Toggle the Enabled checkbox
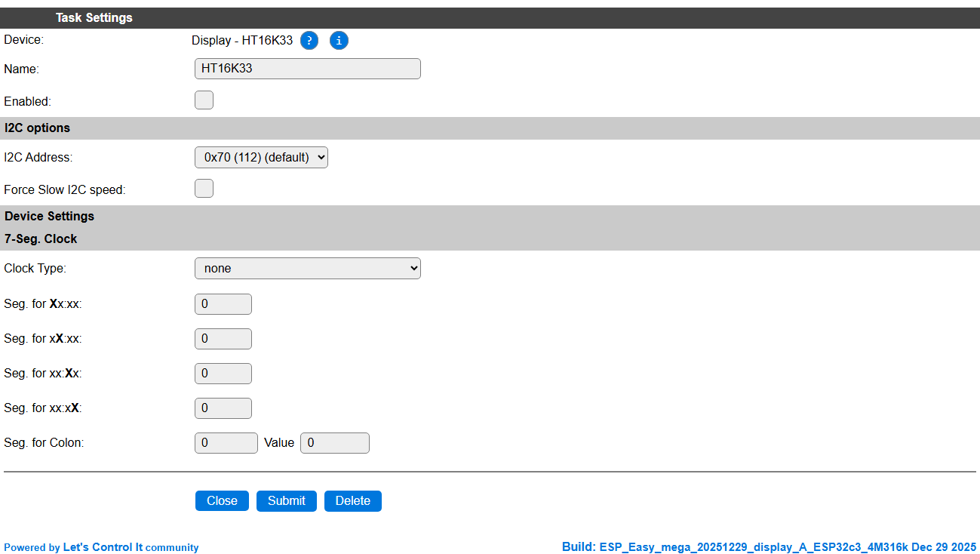This screenshot has height=554, width=980. tap(204, 100)
